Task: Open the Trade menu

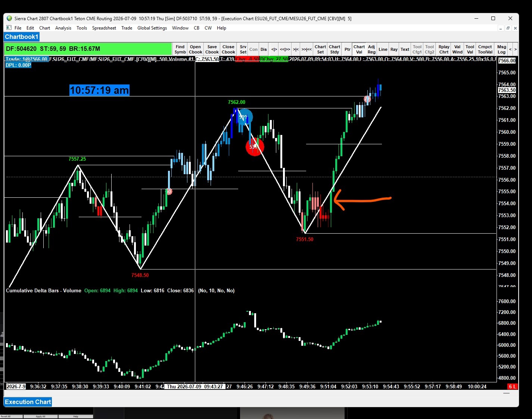Action: pyautogui.click(x=127, y=28)
